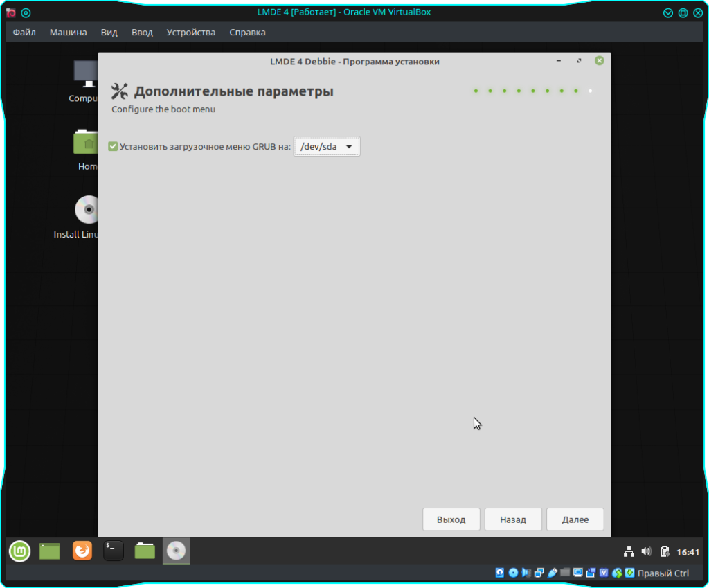Open the /dev/sda GRUB device dropdown
The height and width of the screenshot is (588, 709).
[327, 147]
